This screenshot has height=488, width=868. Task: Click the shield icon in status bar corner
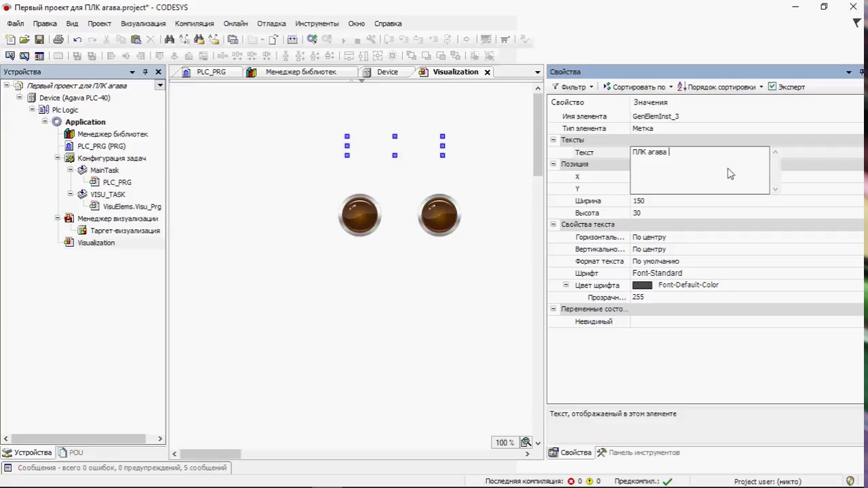851,481
